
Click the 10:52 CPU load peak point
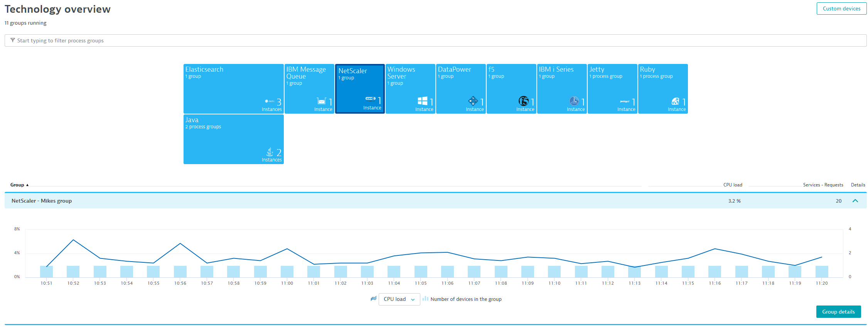[73, 240]
